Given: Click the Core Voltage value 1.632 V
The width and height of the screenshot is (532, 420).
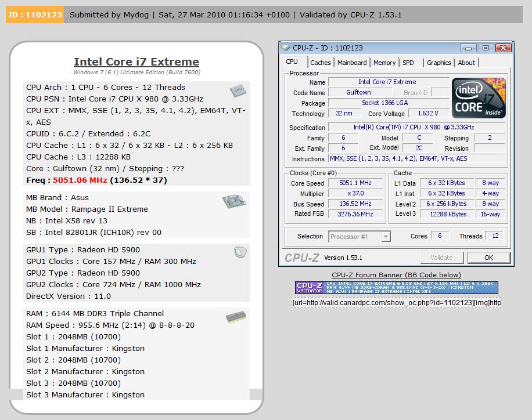Looking at the screenshot, I should 428,114.
